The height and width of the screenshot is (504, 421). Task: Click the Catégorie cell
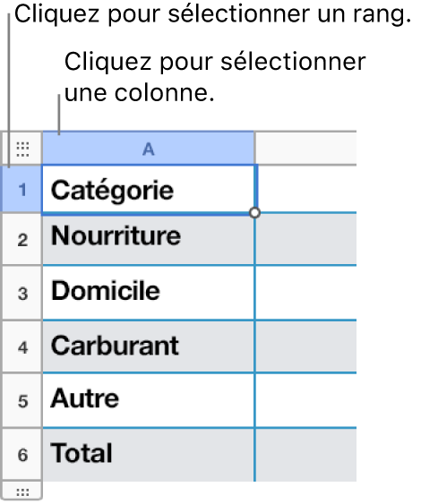[x=149, y=189]
